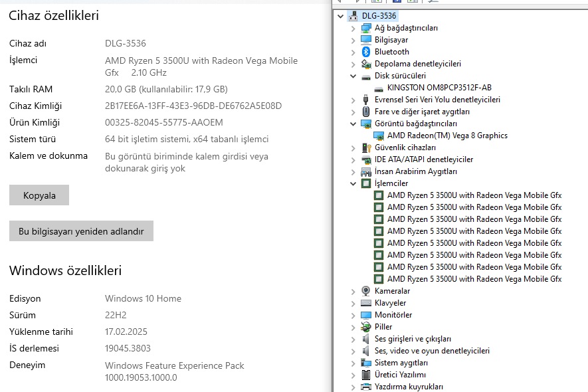
Task: Collapse the Disk sürücüleri node
Action: 353,76
